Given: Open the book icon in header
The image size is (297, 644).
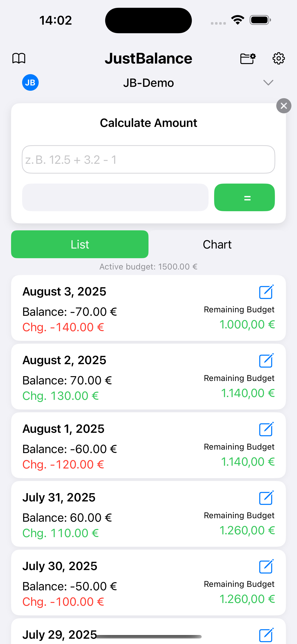Looking at the screenshot, I should pos(19,59).
